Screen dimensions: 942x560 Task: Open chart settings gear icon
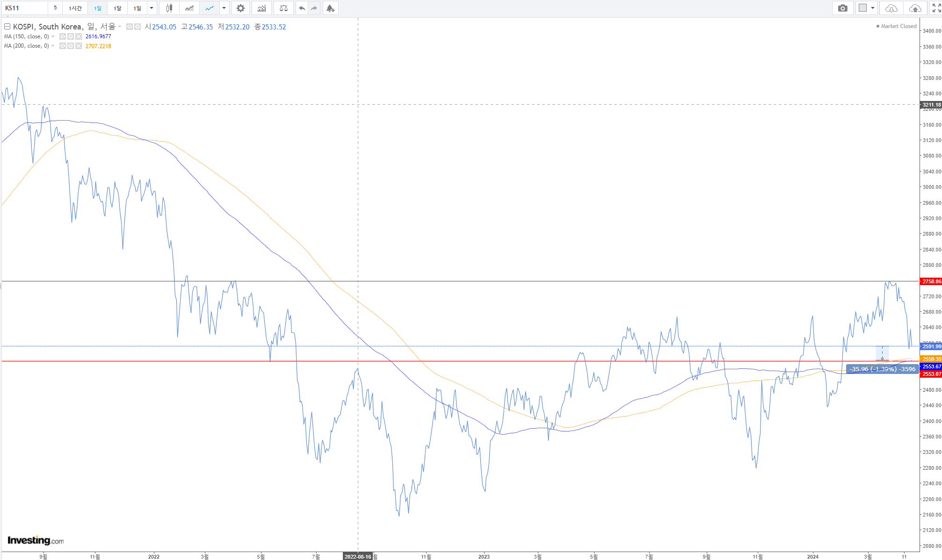(240, 8)
